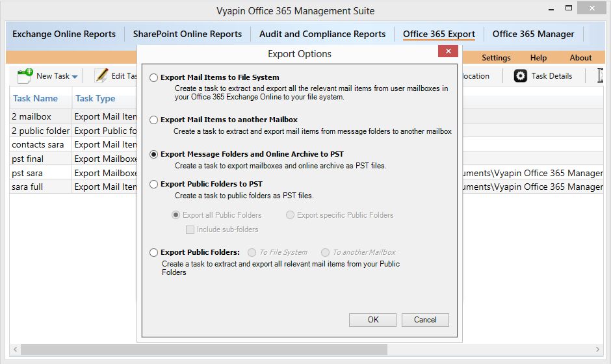Click the partially visible icon right of Task Details
The image size is (611, 364).
coord(601,75)
